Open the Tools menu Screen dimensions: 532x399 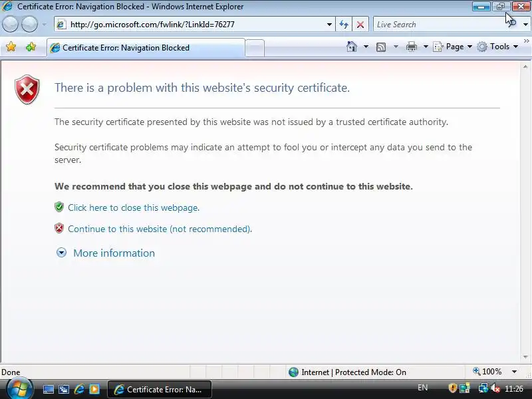[x=497, y=47]
